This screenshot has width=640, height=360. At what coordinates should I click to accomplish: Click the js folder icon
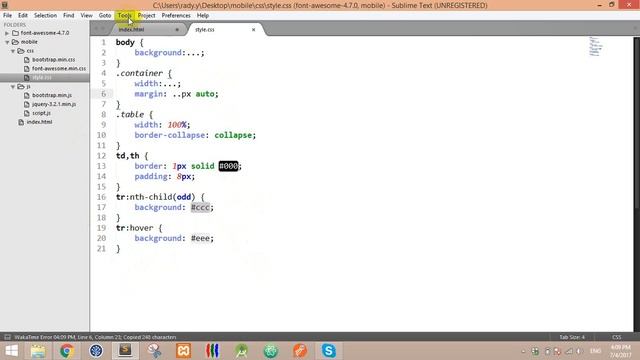pyautogui.click(x=21, y=87)
